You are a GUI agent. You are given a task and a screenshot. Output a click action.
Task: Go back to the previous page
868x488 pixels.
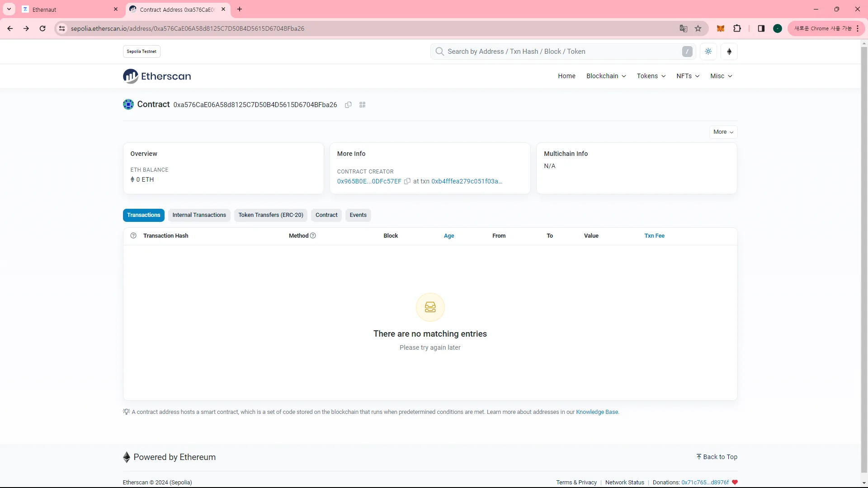(x=10, y=28)
